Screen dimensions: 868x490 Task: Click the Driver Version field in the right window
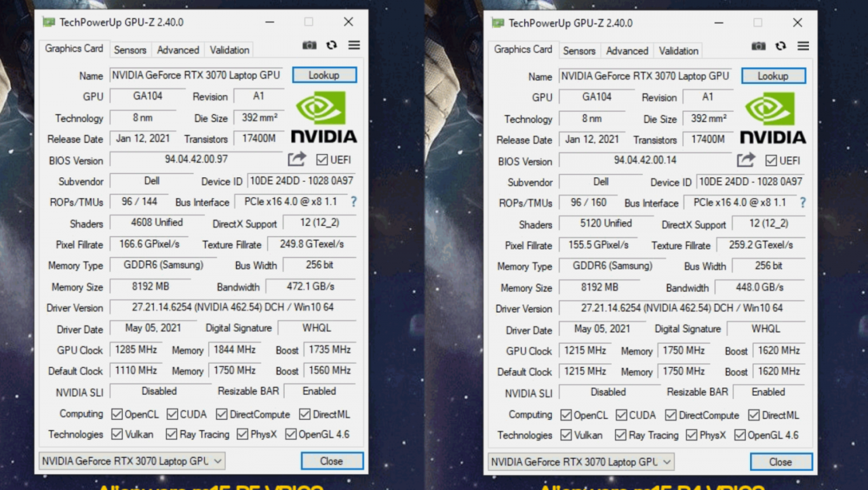click(682, 308)
